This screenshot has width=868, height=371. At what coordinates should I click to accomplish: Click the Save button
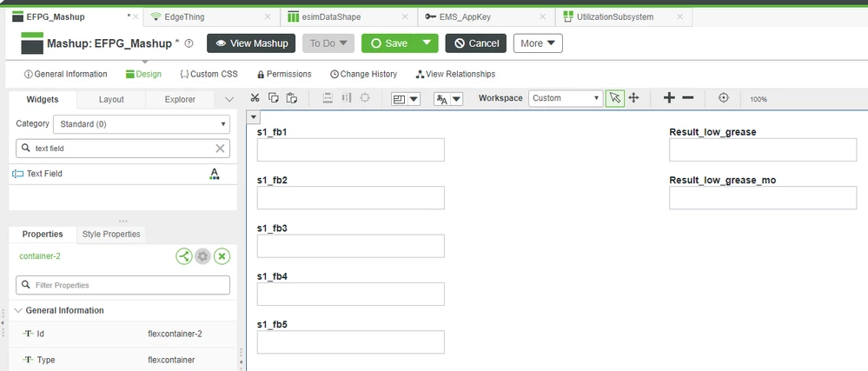click(389, 43)
